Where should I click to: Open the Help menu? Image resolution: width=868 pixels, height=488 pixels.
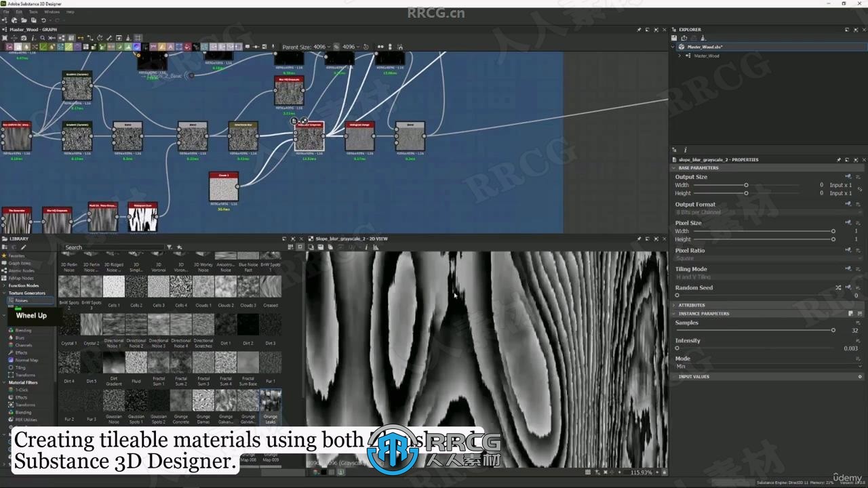point(71,12)
